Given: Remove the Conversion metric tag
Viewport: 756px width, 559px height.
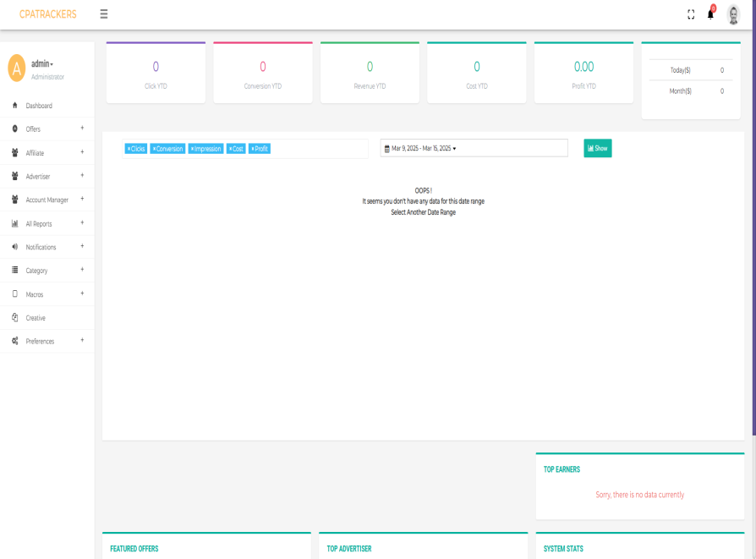Looking at the screenshot, I should pyautogui.click(x=154, y=149).
